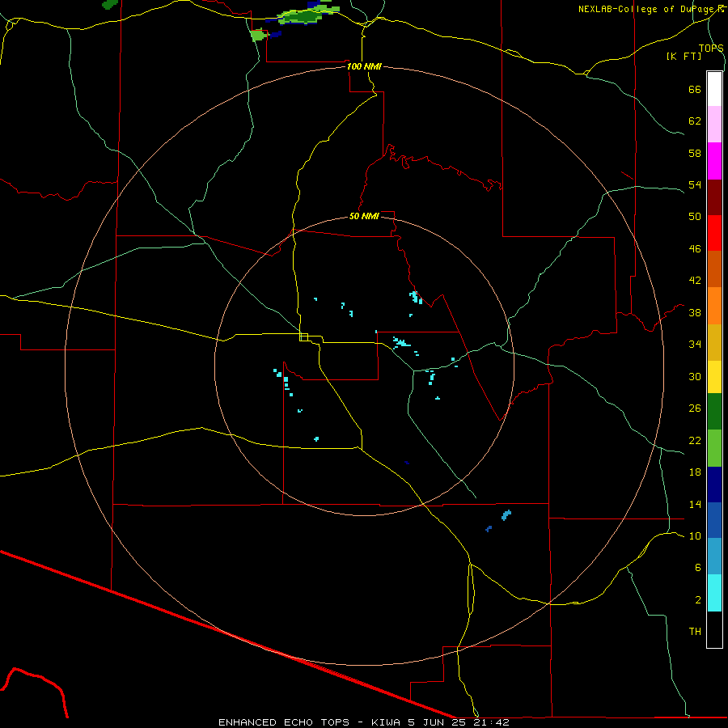Click the legend value 18

pos(695,472)
